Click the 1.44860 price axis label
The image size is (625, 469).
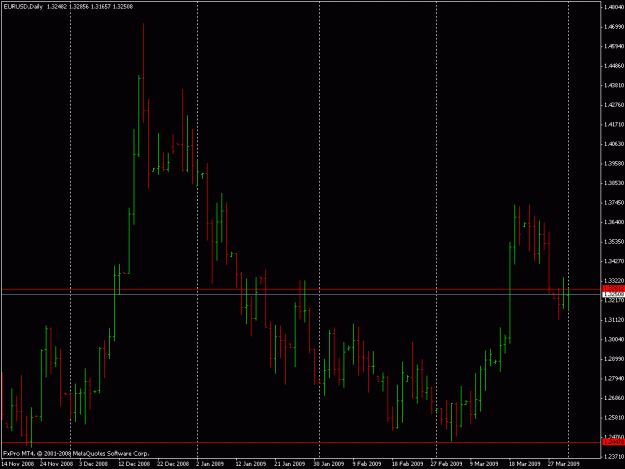click(614, 66)
